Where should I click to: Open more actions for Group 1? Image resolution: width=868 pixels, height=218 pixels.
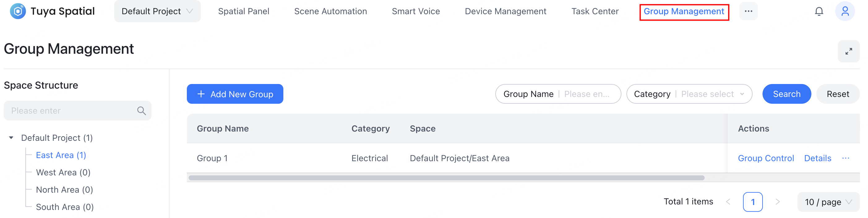coord(845,158)
